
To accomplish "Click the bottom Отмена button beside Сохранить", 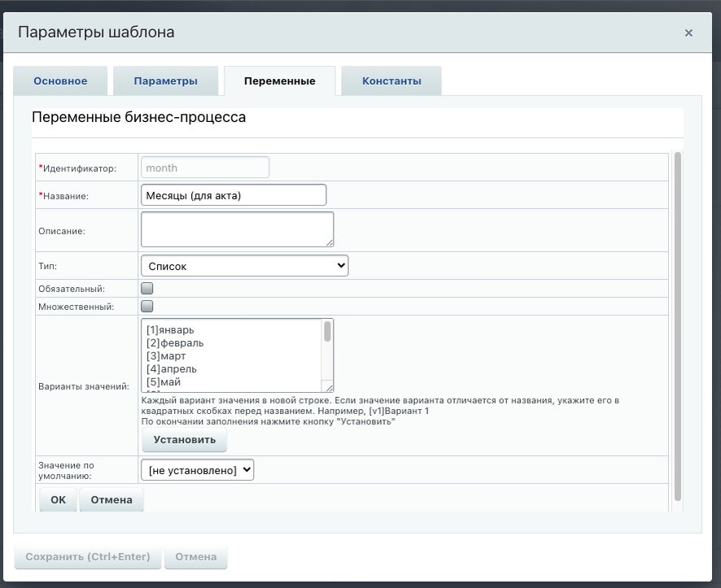I will [x=196, y=557].
